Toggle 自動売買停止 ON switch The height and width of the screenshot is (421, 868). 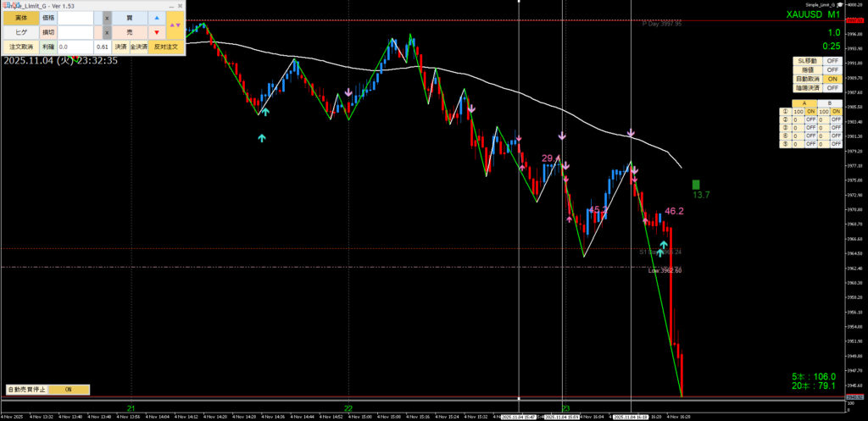pos(69,390)
